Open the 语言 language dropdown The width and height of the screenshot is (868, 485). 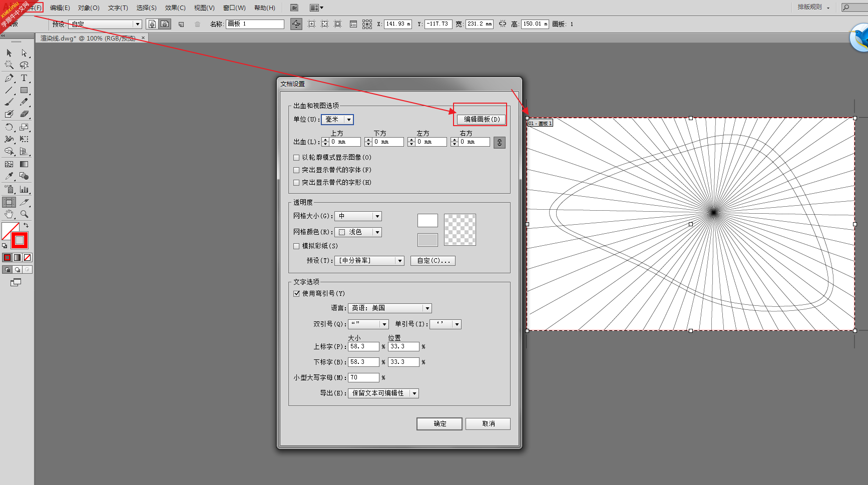click(x=389, y=308)
